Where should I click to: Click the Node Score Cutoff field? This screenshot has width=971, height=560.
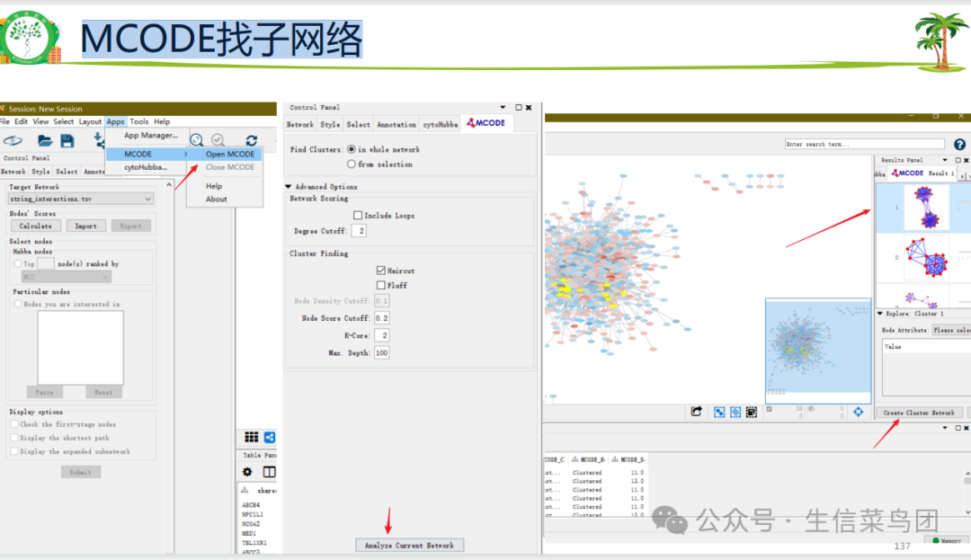click(x=381, y=317)
